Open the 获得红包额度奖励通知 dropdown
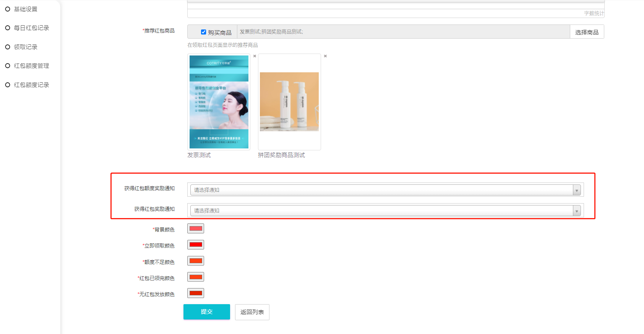644x334 pixels. tap(382, 190)
